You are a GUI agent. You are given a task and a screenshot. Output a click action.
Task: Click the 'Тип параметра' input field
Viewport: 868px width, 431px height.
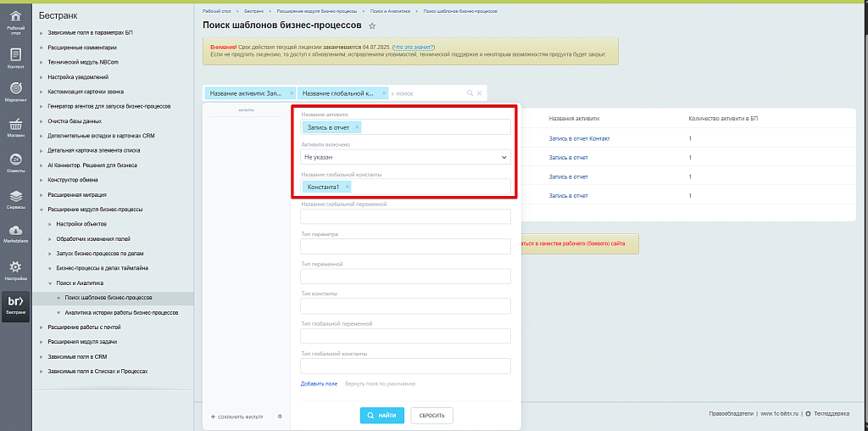pos(405,246)
